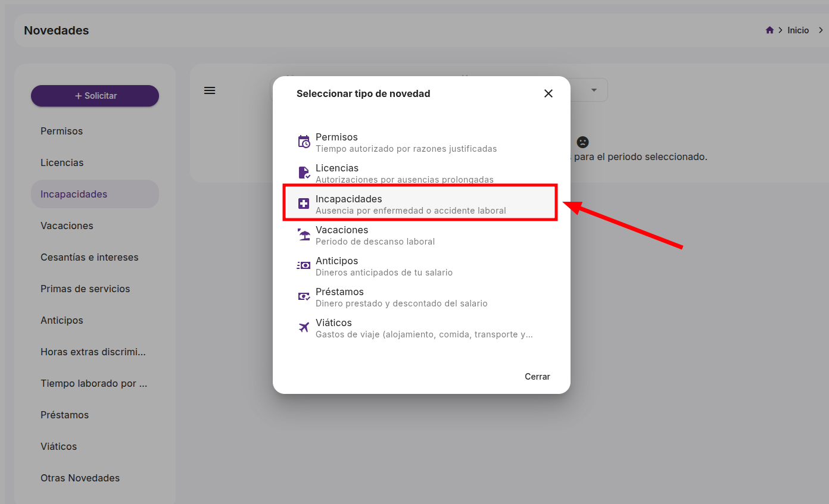Choose Vacaciones in the dialog list
Image resolution: width=829 pixels, height=504 pixels.
coord(422,235)
